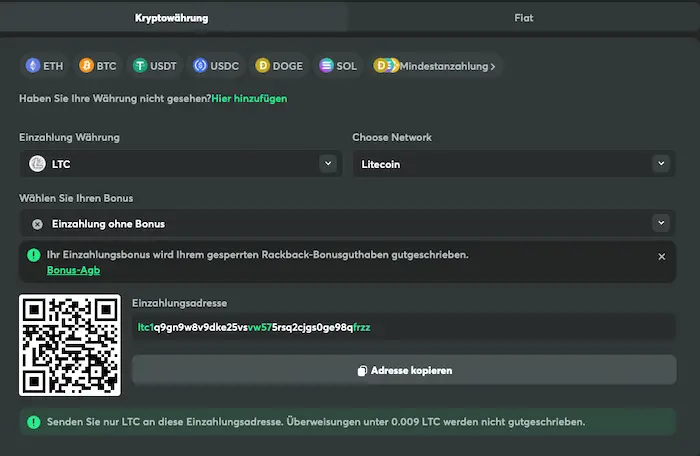700x456 pixels.
Task: Select the ETH currency chip
Action: tap(45, 66)
